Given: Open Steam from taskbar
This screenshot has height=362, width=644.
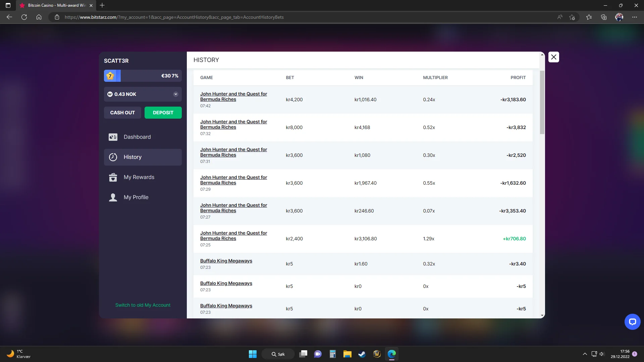Looking at the screenshot, I should 362,354.
